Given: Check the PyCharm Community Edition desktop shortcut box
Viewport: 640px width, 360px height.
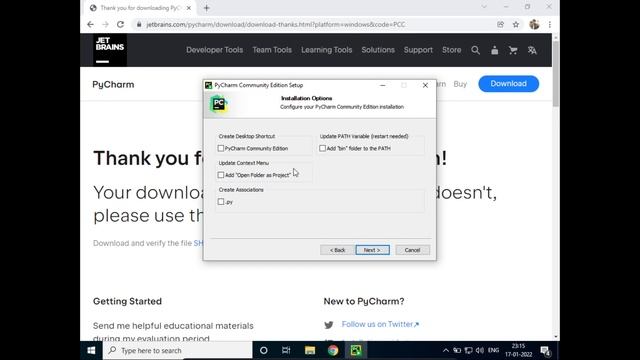Looking at the screenshot, I should pos(221,148).
